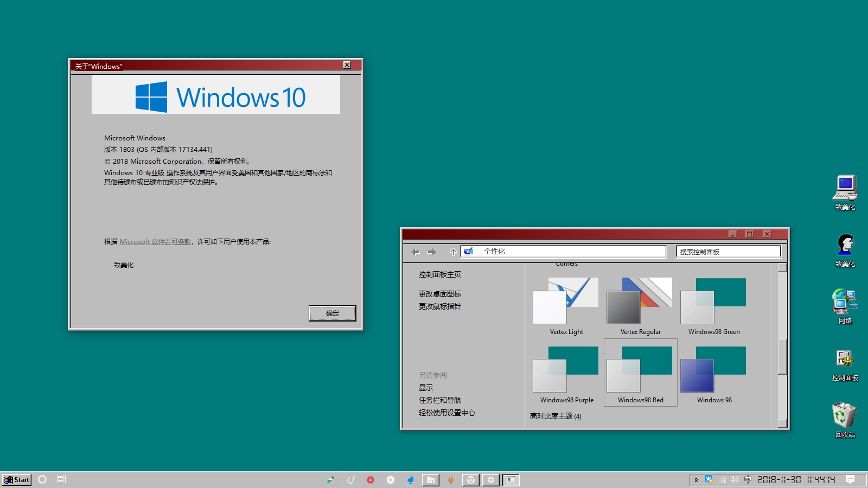Click 确定 button in About Windows dialog
Screen dimensions: 868x488
pyautogui.click(x=333, y=313)
